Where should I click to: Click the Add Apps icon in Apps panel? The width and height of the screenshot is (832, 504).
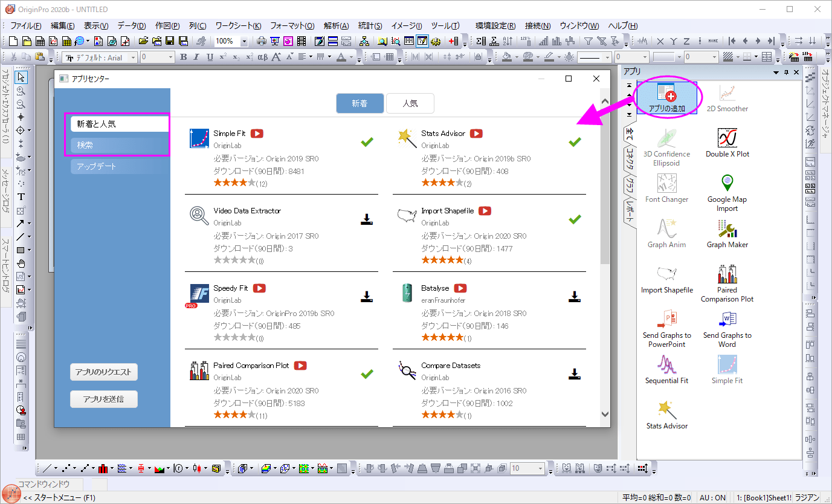coord(667,98)
